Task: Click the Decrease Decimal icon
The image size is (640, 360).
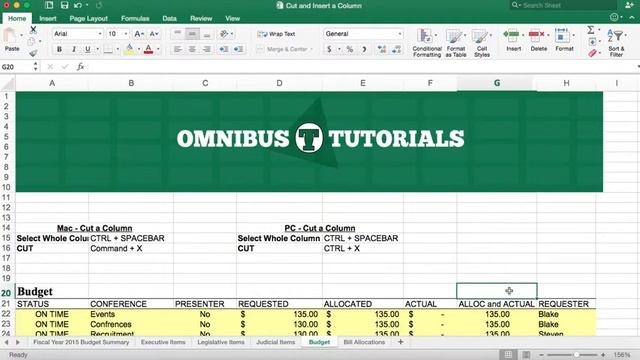Action: 396,49
